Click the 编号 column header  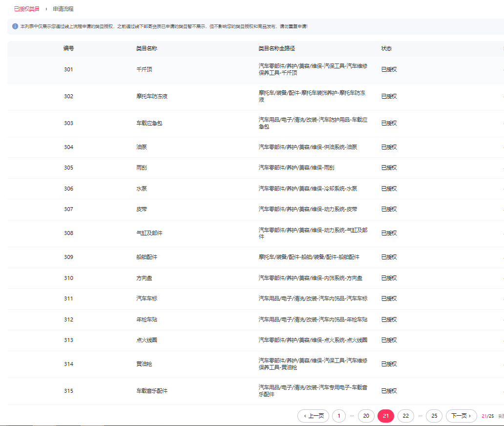68,49
